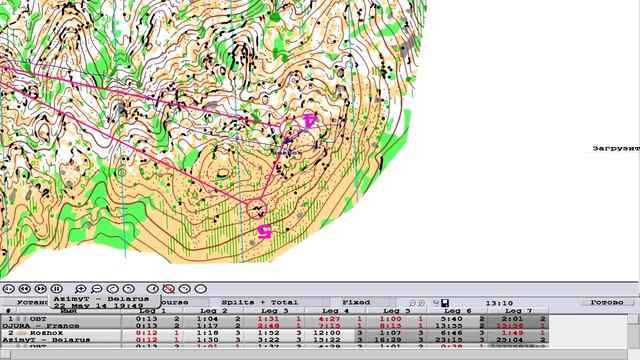Click the 3:22 total in Leg 3
This screenshot has width=640, height=360.
point(269,340)
